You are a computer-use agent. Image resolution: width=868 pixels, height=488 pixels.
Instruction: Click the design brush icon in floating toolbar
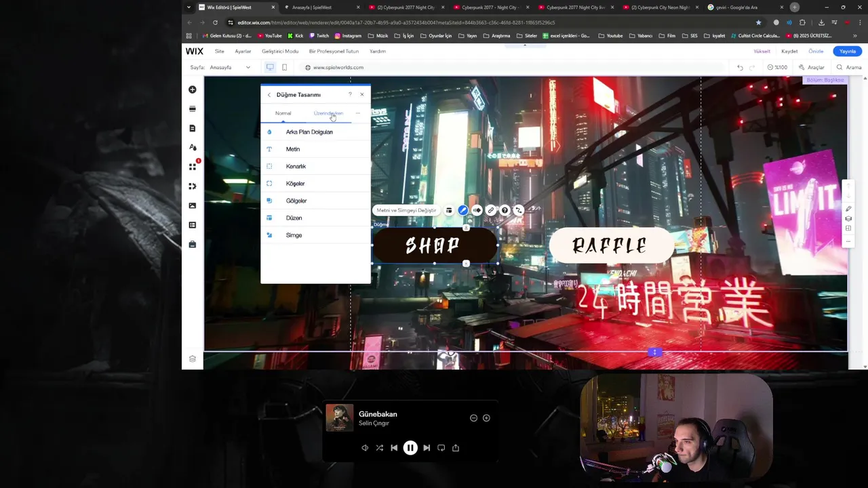pyautogui.click(x=463, y=210)
